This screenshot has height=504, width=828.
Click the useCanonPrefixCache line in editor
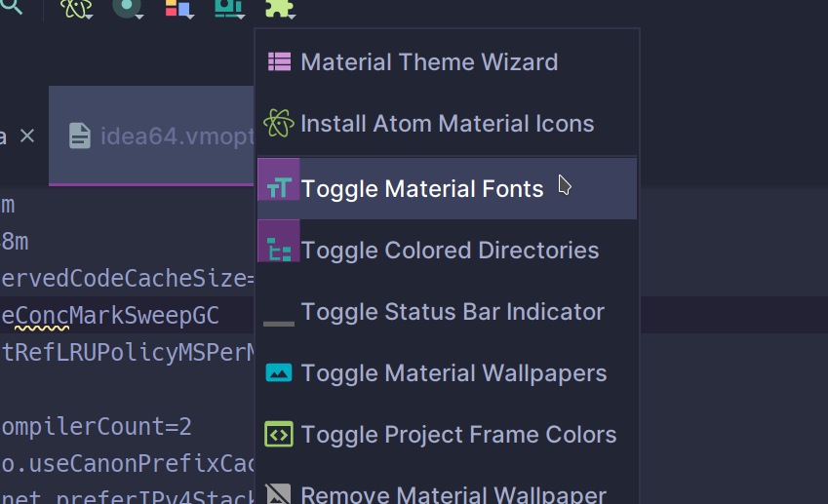[127, 463]
